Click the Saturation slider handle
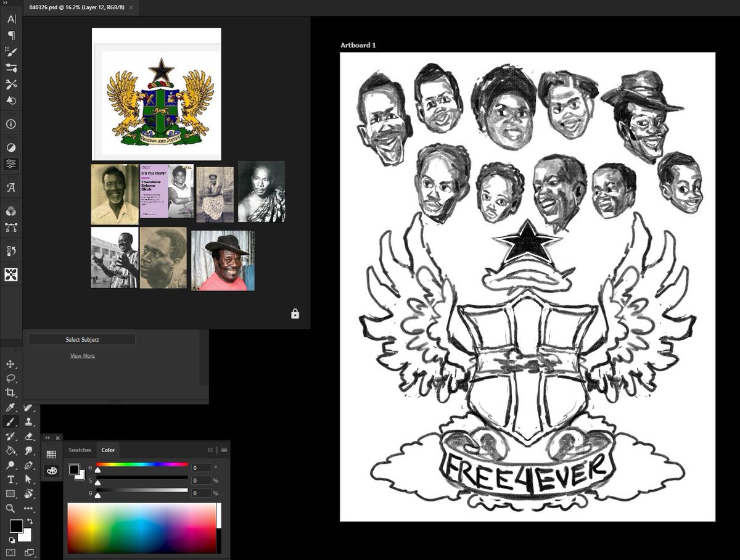The image size is (740, 560). pos(97,483)
